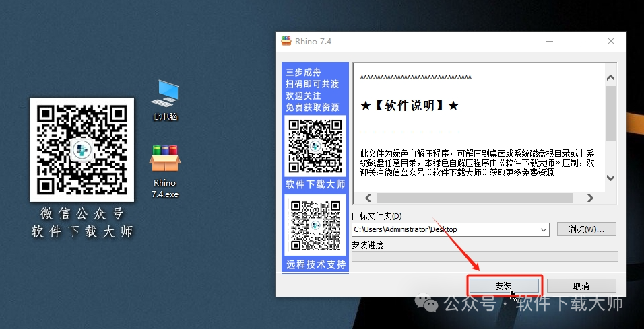Click the 此文件为绿色自解压程序 paragraph
Viewport: 644px width, 329px height.
coord(477,163)
